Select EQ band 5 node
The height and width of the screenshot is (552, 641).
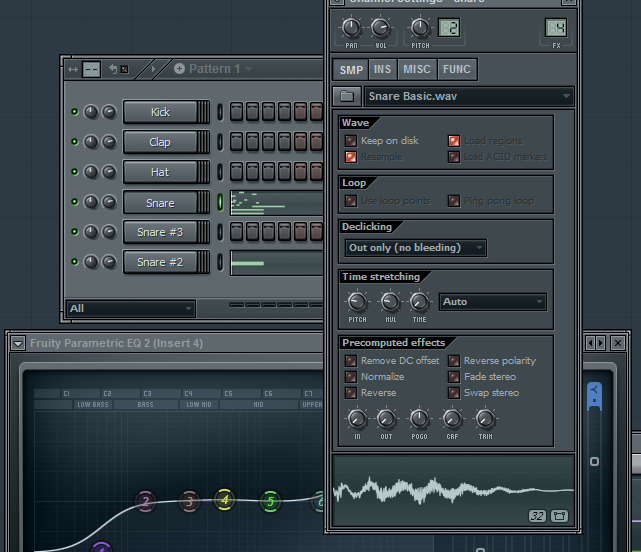tap(270, 501)
